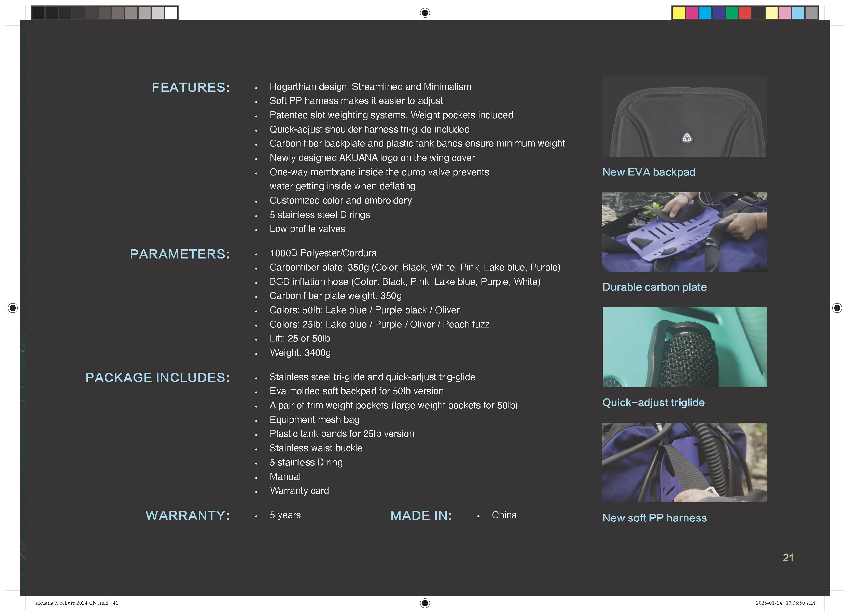The width and height of the screenshot is (850, 616).
Task: Click the WARRANTY heading
Action: (x=187, y=516)
